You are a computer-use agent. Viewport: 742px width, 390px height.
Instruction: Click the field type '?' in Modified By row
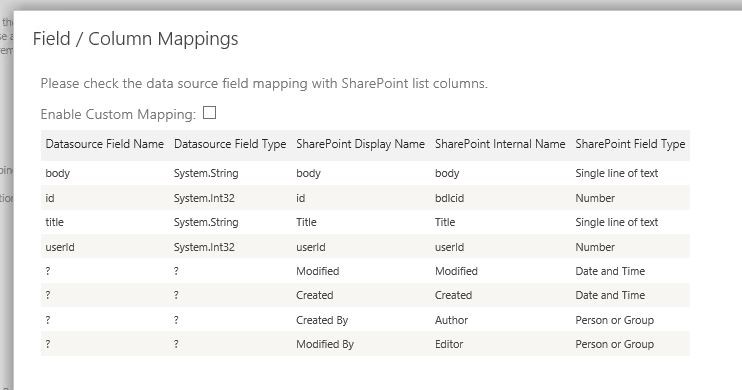point(176,345)
